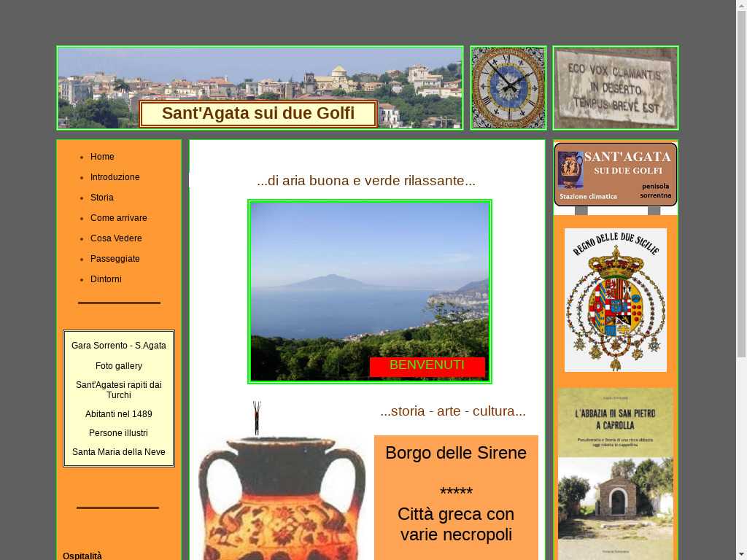Click the Sant'Agata penisola sorrentina sign
Image resolution: width=747 pixels, height=560 pixels.
615,175
